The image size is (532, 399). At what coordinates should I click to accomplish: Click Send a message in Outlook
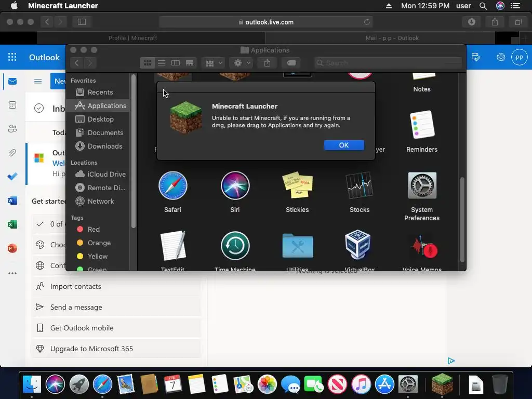(x=117, y=307)
